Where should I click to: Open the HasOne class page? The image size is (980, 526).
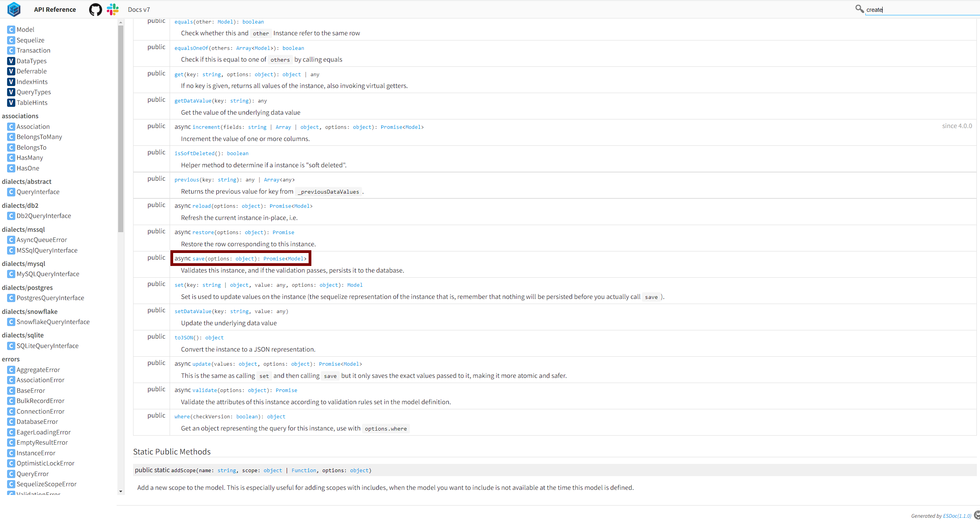pyautogui.click(x=28, y=168)
